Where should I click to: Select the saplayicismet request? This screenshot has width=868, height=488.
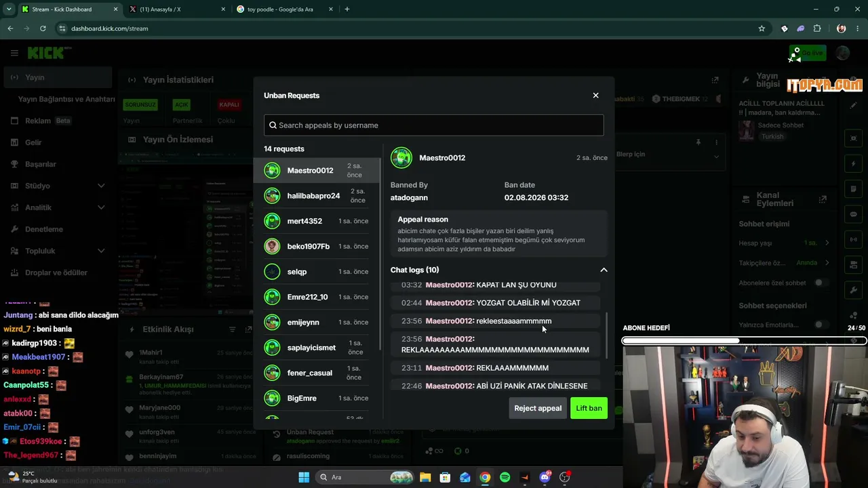pyautogui.click(x=317, y=348)
